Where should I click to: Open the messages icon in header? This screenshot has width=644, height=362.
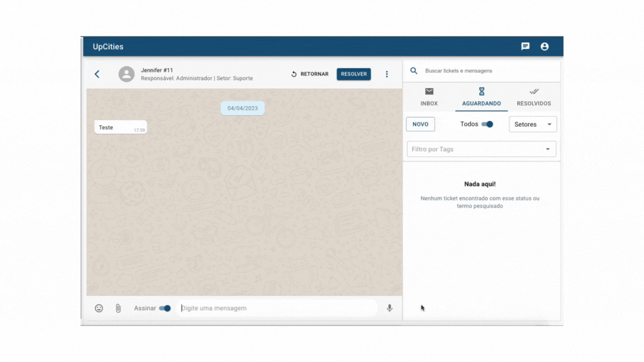coord(525,46)
